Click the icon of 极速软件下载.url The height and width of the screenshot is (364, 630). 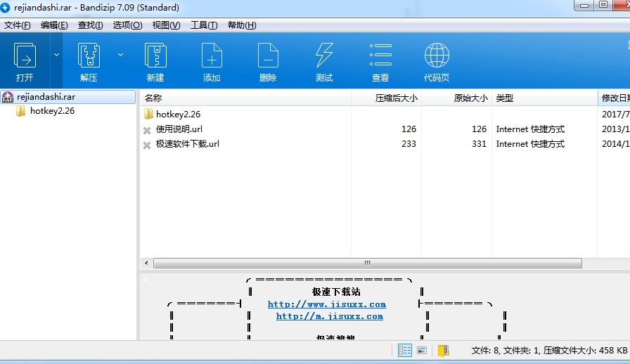pos(147,145)
